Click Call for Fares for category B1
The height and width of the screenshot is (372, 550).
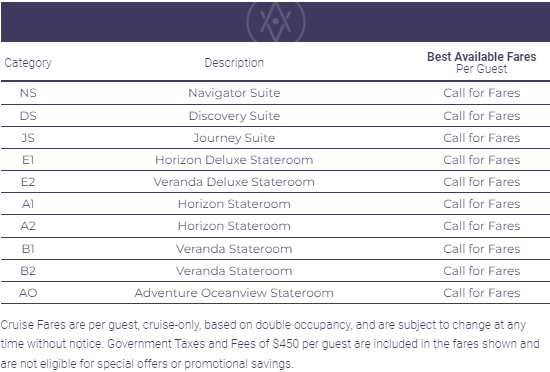click(x=481, y=249)
